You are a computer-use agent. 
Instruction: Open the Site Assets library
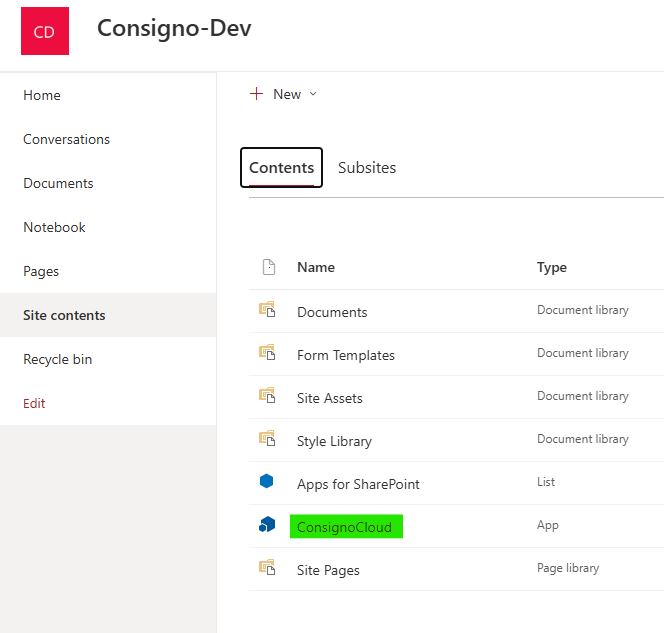[330, 398]
